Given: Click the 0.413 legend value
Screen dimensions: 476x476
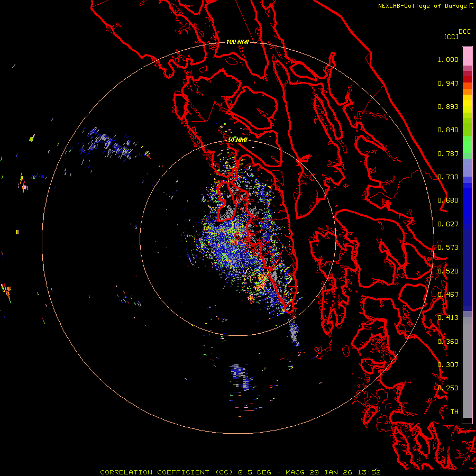Looking at the screenshot, I should tap(448, 318).
